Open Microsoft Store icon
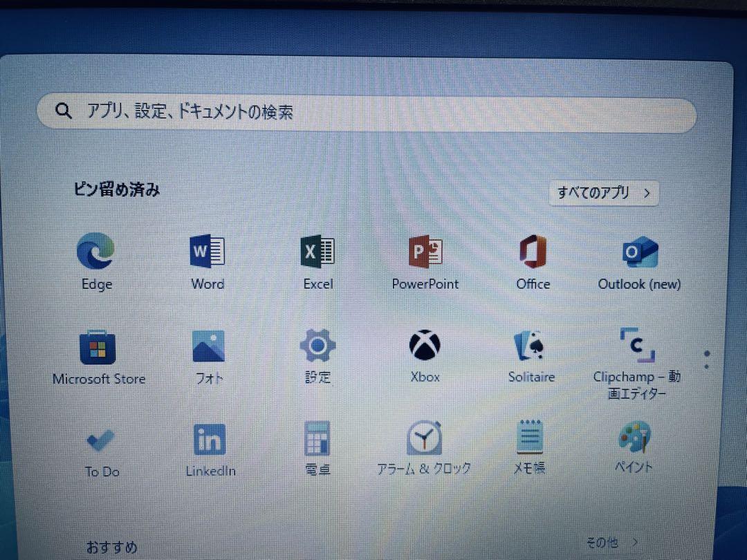The image size is (747, 560). tap(98, 347)
